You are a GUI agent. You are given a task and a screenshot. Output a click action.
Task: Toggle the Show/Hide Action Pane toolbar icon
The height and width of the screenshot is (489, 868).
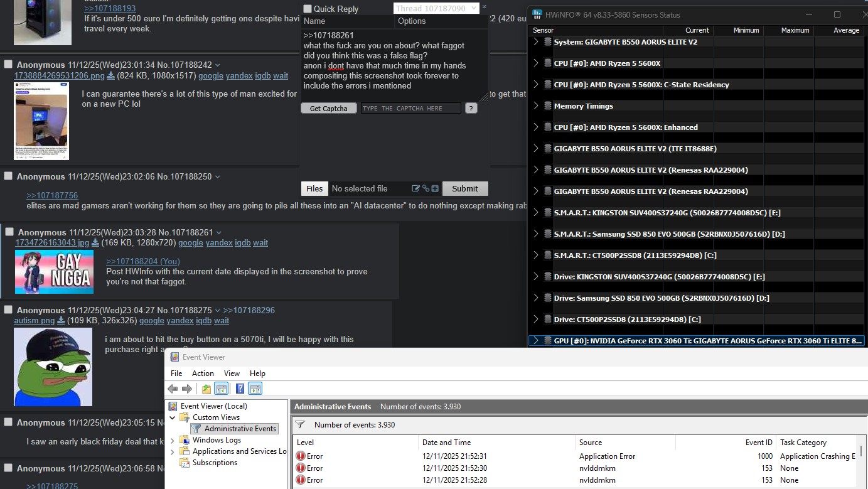(x=255, y=389)
